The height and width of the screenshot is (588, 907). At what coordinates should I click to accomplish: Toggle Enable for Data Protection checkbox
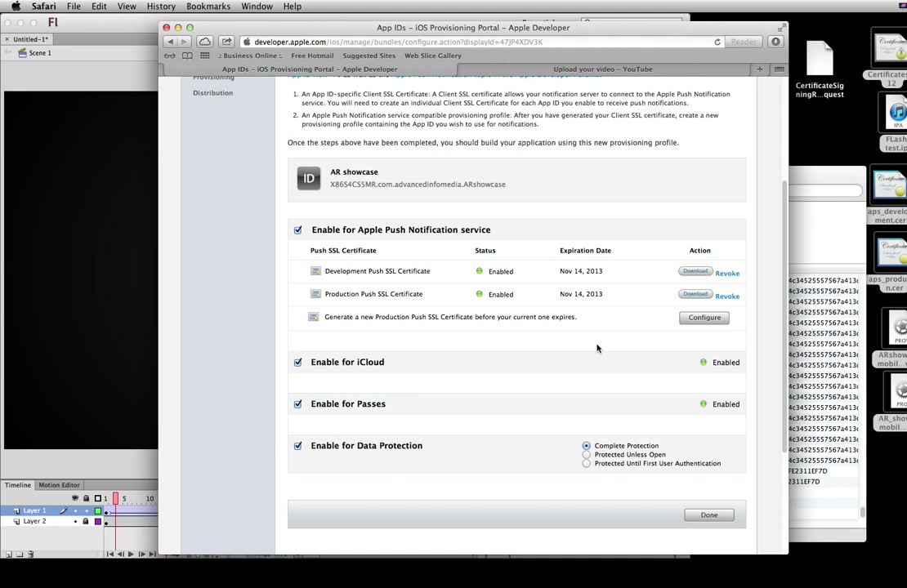[298, 446]
